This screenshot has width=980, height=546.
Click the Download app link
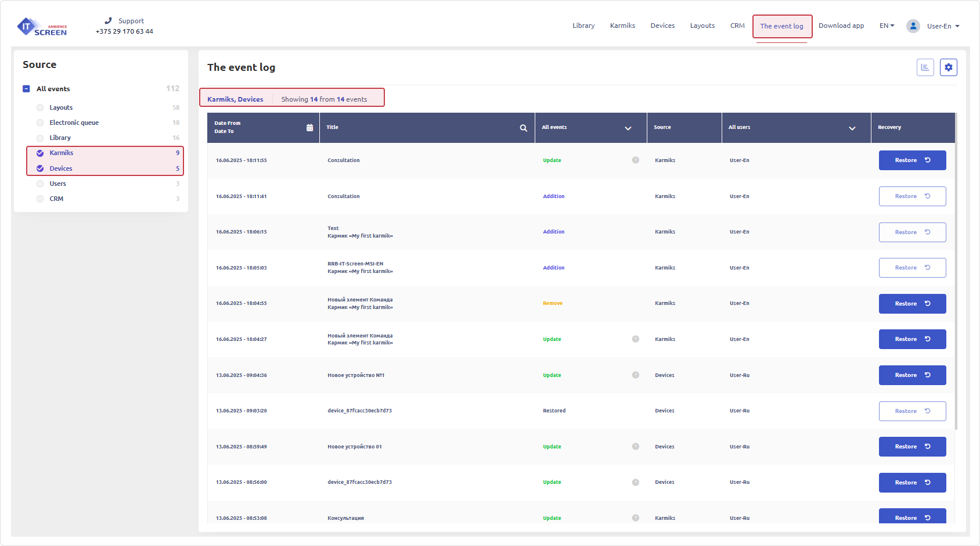(x=841, y=26)
